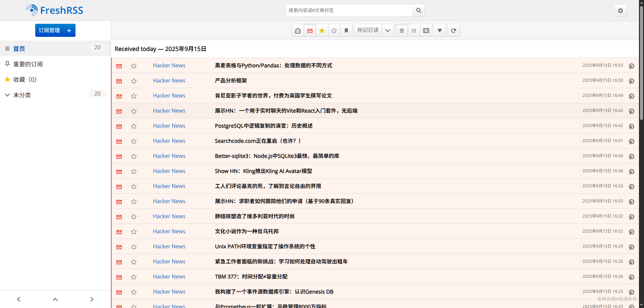Toggle sort order triangle icon
Image resolution: width=644 pixels, height=308 pixels.
[x=440, y=30]
